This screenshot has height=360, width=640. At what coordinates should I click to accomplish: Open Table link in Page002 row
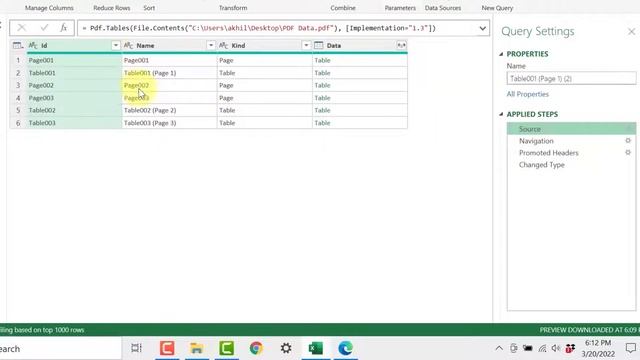[322, 85]
